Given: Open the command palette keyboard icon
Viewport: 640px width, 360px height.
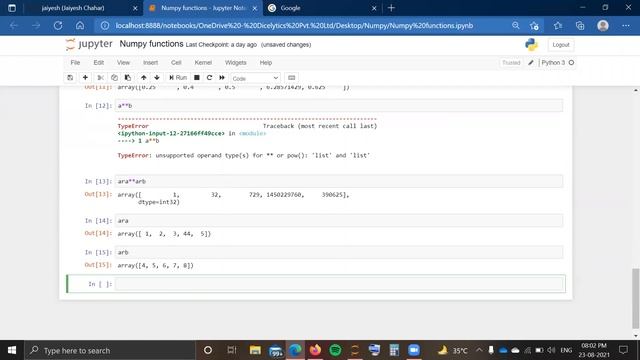Looking at the screenshot, I should click(291, 78).
